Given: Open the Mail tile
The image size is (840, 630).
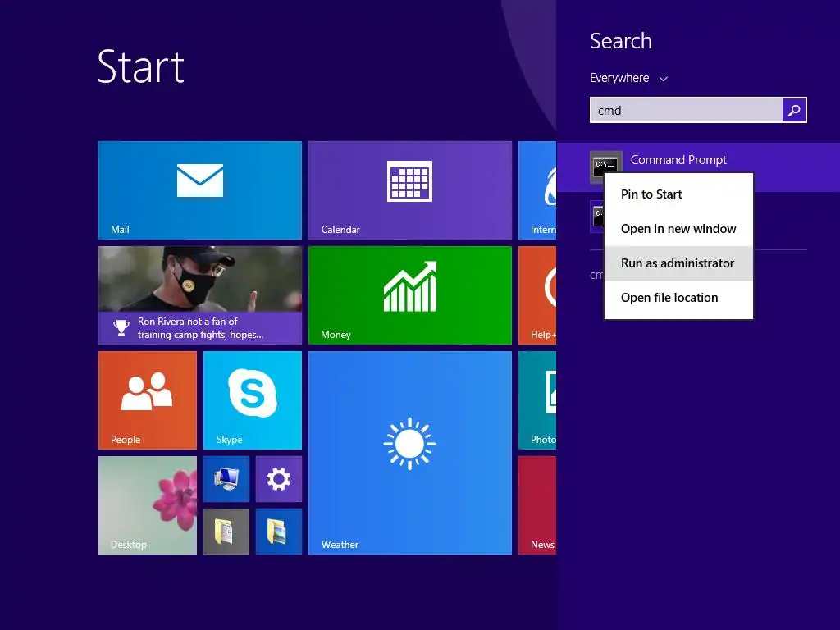Looking at the screenshot, I should pos(200,190).
